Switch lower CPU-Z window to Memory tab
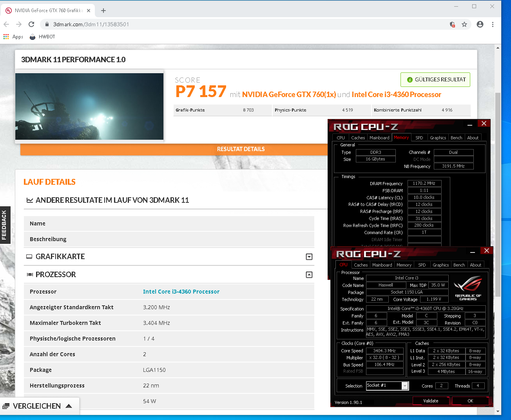This screenshot has height=420, width=511. click(x=404, y=265)
